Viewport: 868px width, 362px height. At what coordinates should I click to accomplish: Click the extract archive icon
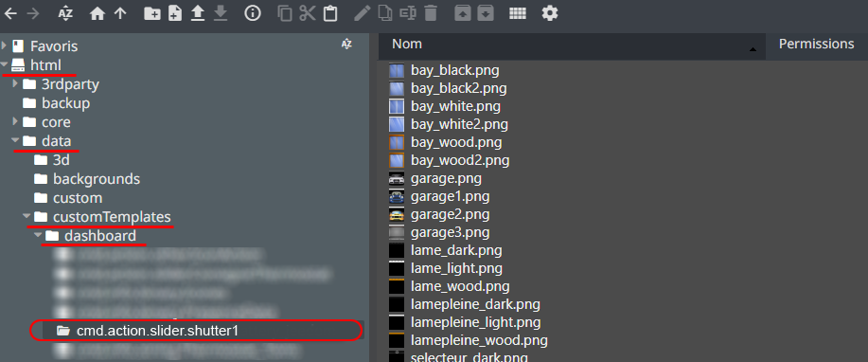(x=462, y=13)
